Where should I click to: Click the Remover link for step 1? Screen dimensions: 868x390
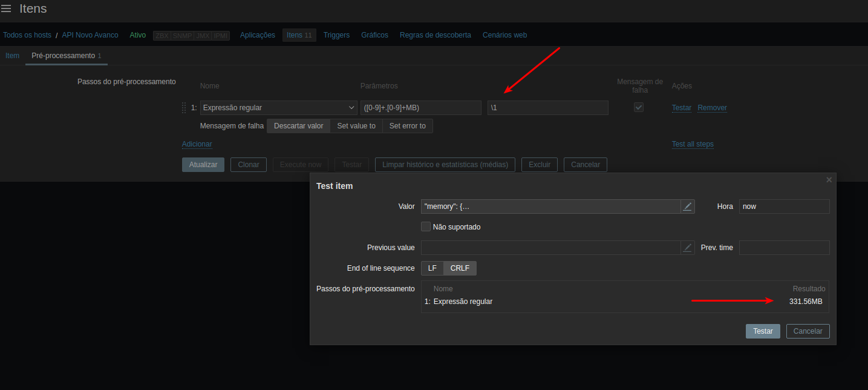(712, 108)
